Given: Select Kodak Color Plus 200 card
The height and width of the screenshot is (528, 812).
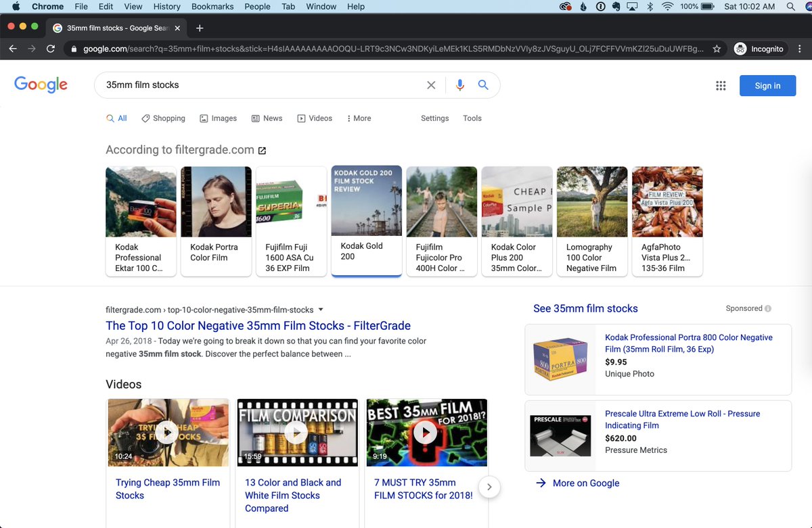Looking at the screenshot, I should pyautogui.click(x=516, y=221).
